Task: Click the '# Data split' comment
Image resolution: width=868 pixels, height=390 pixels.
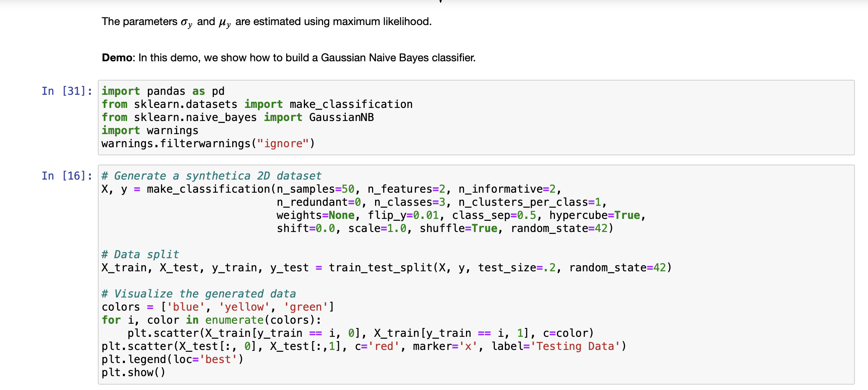Action: click(140, 254)
